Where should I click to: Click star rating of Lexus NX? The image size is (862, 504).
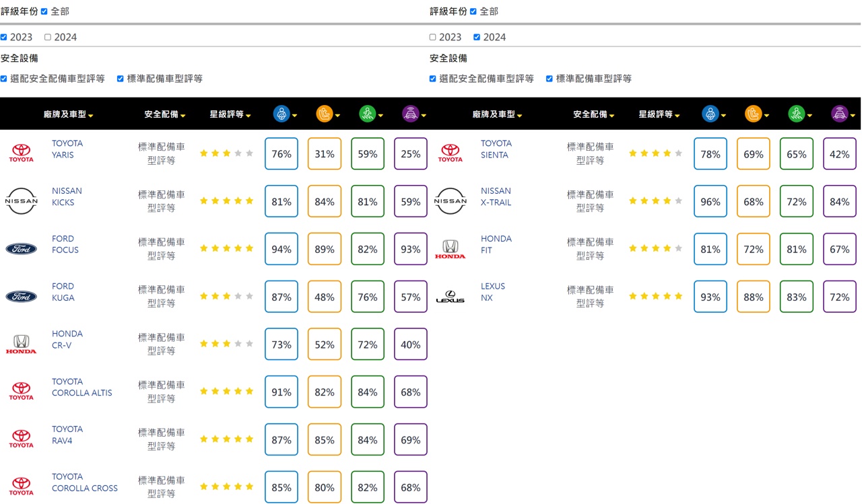tap(655, 296)
